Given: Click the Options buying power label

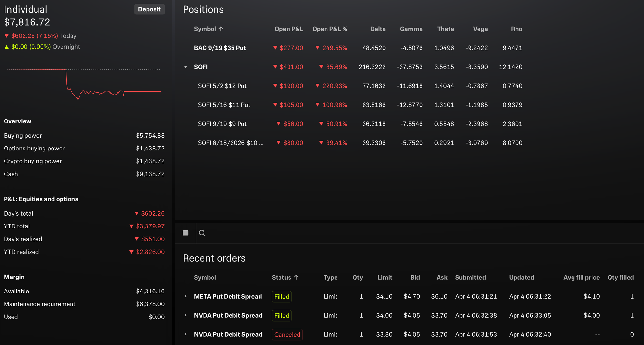Looking at the screenshot, I should pyautogui.click(x=34, y=149).
